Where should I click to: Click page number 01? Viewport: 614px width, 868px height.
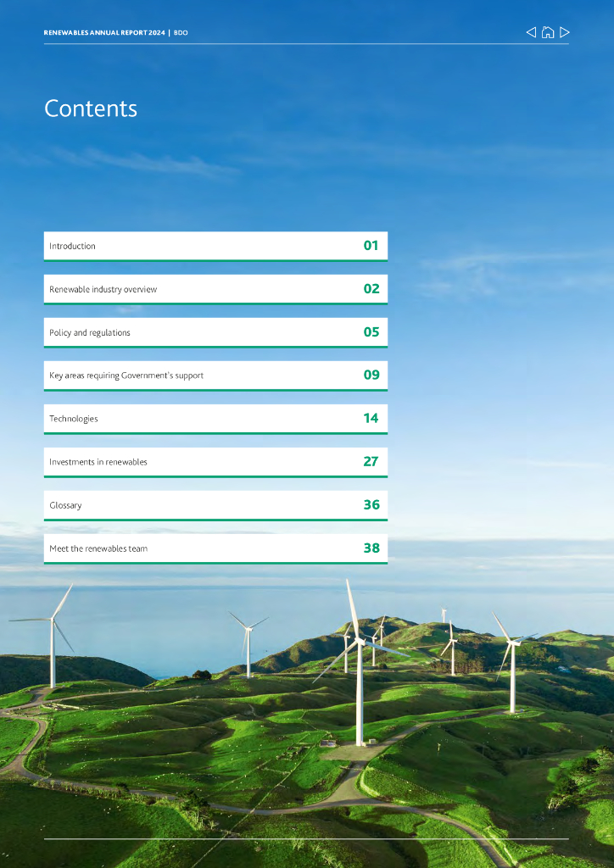coord(371,246)
